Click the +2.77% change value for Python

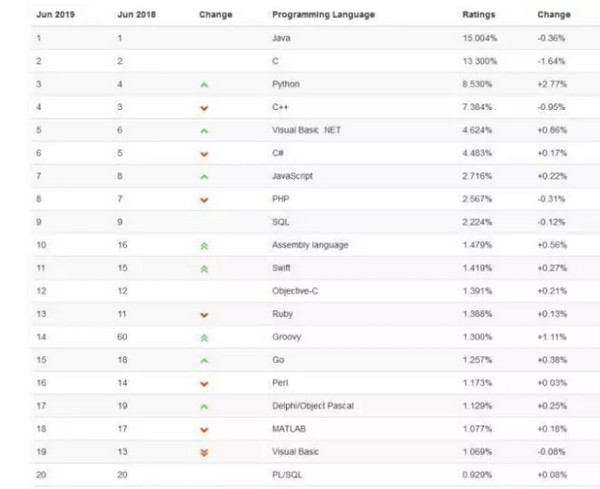point(553,85)
